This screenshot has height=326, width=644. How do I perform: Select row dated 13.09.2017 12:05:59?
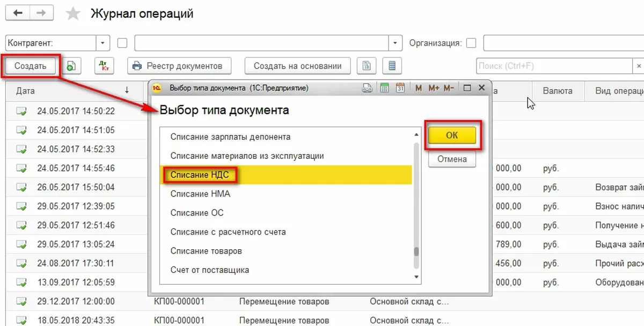click(75, 282)
